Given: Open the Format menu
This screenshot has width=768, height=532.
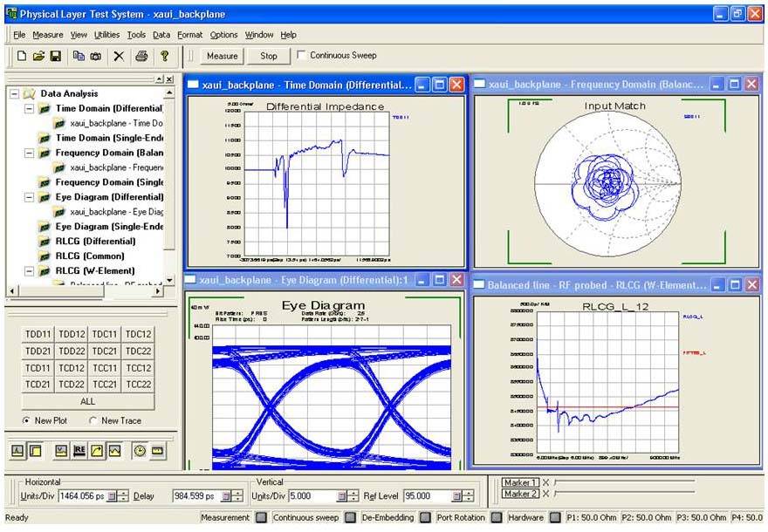Looking at the screenshot, I should click(189, 35).
